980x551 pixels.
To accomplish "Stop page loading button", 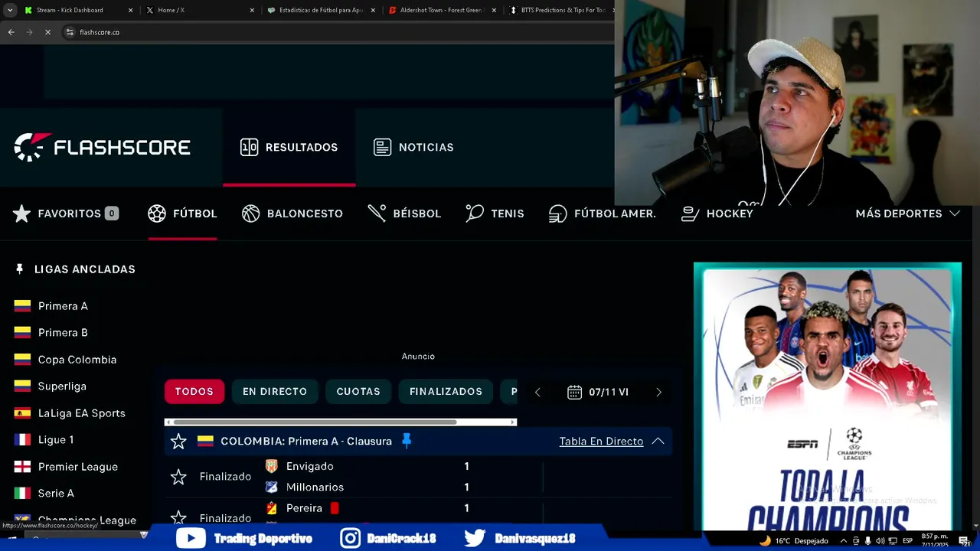I will (47, 32).
